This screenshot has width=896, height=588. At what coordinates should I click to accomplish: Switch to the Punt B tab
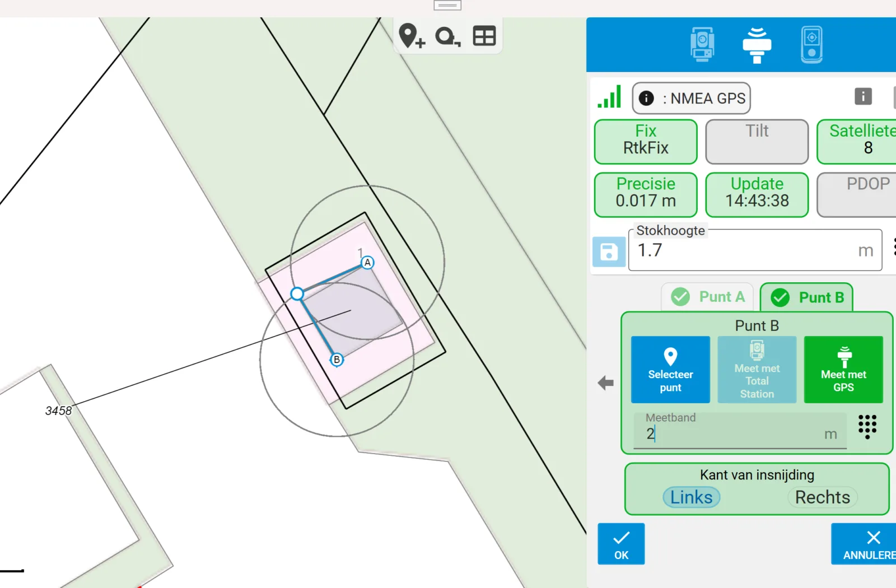[806, 297]
